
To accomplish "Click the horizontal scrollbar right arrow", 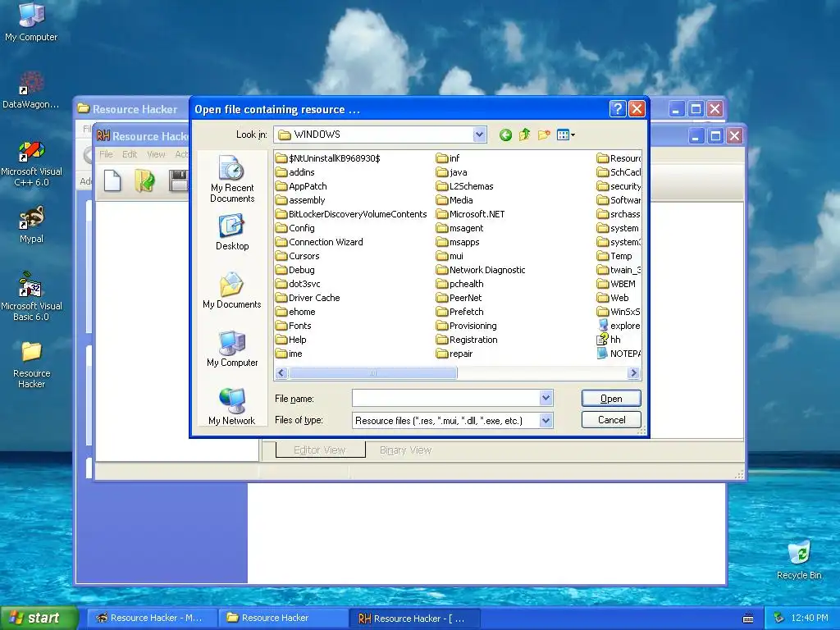I will 634,373.
